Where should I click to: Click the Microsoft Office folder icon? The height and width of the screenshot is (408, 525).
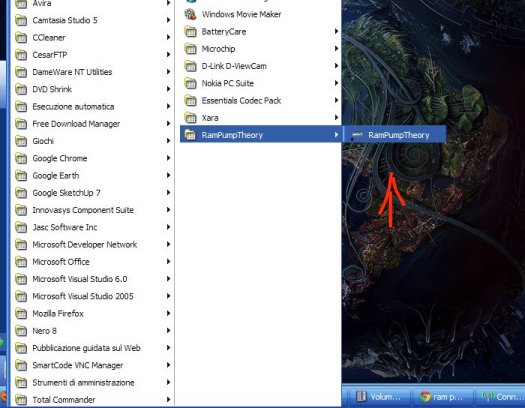(x=21, y=262)
